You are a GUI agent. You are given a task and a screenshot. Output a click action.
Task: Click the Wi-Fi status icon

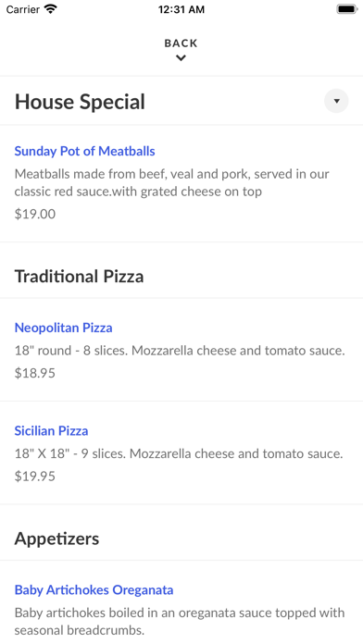click(x=51, y=9)
